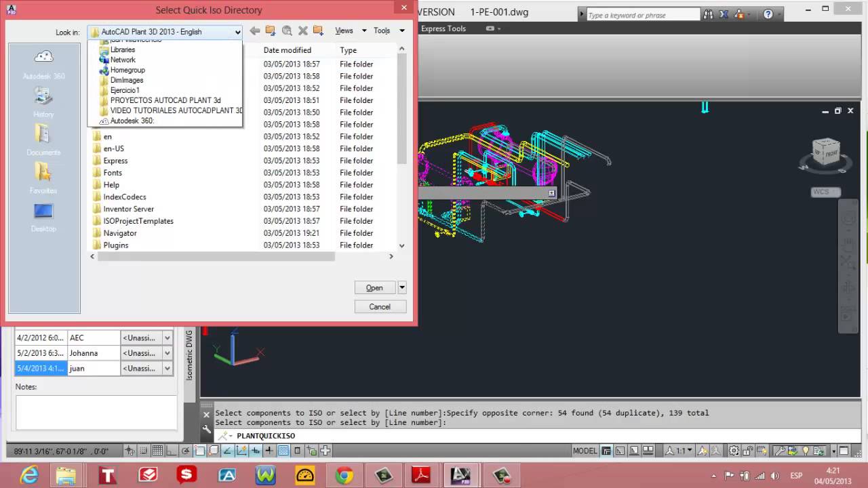
Task: Open the dropdown in AEC's row
Action: coord(167,338)
